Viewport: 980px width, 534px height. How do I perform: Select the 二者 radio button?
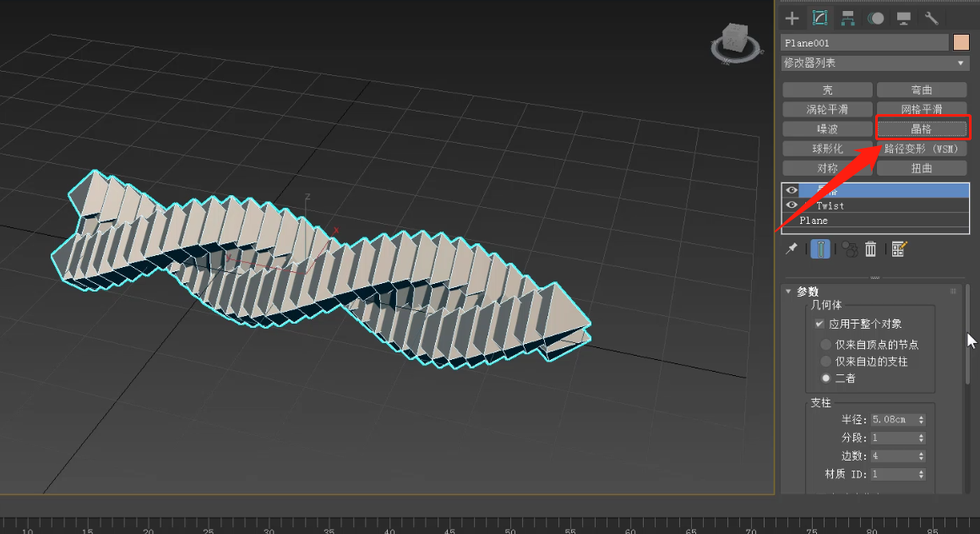click(825, 379)
